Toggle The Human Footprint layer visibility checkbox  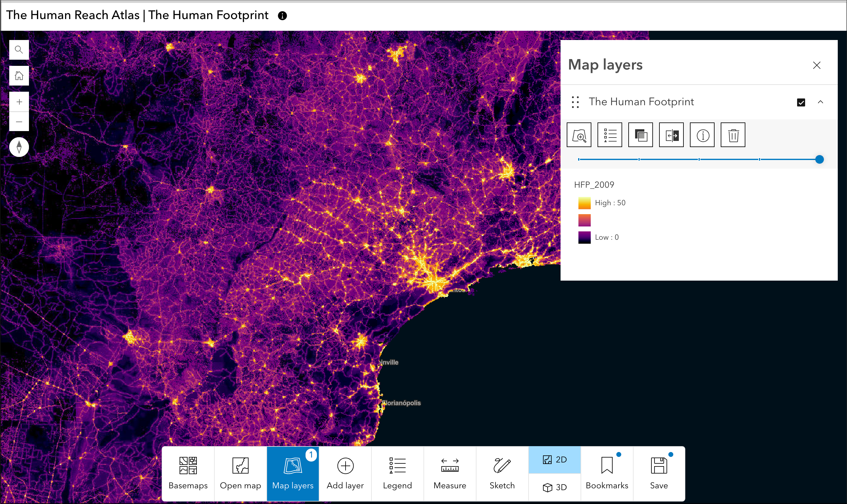tap(801, 101)
